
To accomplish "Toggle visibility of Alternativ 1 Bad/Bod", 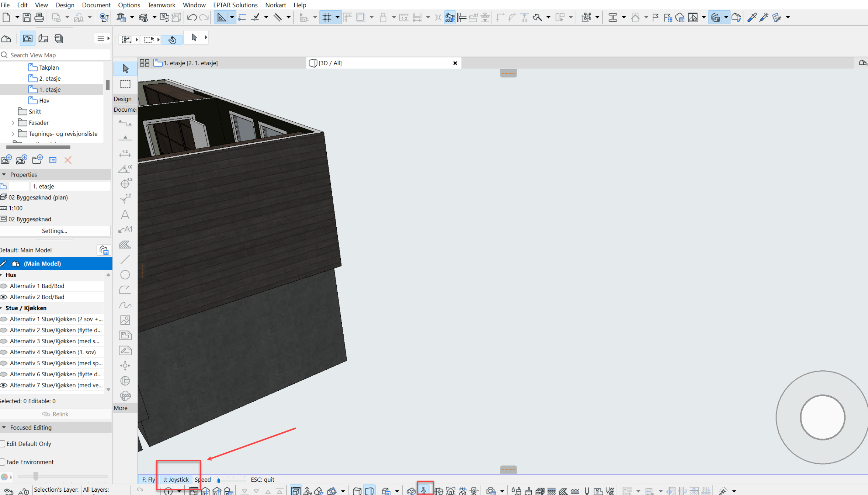I will click(x=4, y=286).
